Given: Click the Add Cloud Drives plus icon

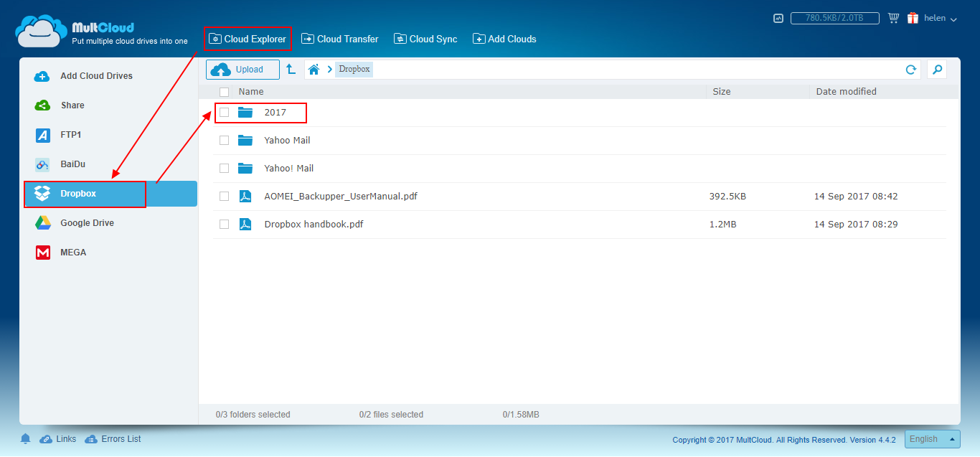Looking at the screenshot, I should [x=42, y=76].
